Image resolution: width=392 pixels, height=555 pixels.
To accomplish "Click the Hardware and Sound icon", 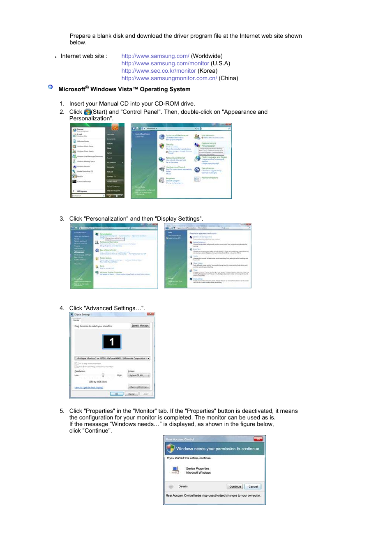I will click(x=161, y=169).
